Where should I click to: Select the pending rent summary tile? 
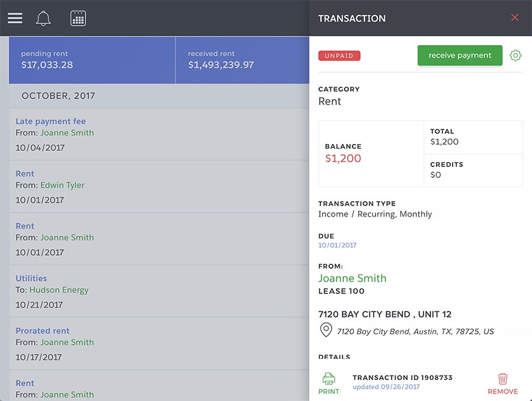pos(92,60)
